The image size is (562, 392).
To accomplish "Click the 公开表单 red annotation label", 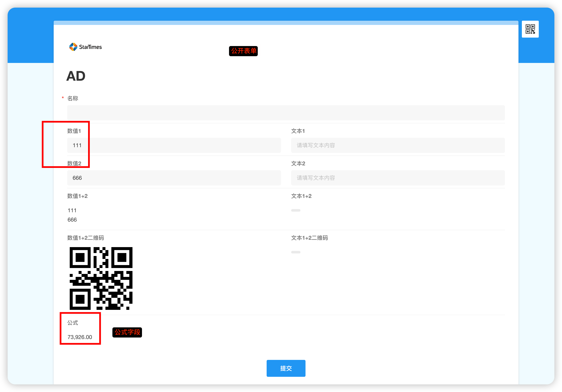I will pyautogui.click(x=243, y=51).
